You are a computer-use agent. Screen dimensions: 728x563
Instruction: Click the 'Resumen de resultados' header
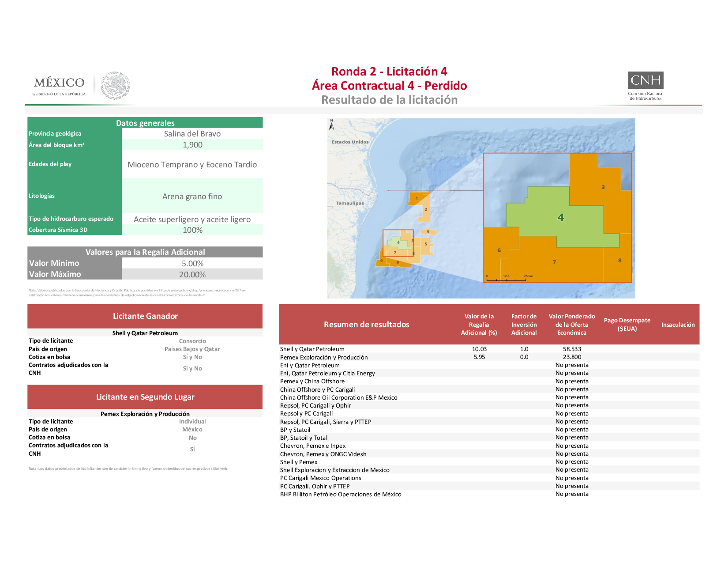[x=367, y=325]
